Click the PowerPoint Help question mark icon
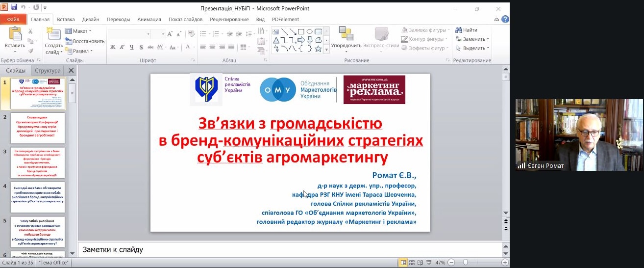The image size is (644, 268). pos(505,19)
